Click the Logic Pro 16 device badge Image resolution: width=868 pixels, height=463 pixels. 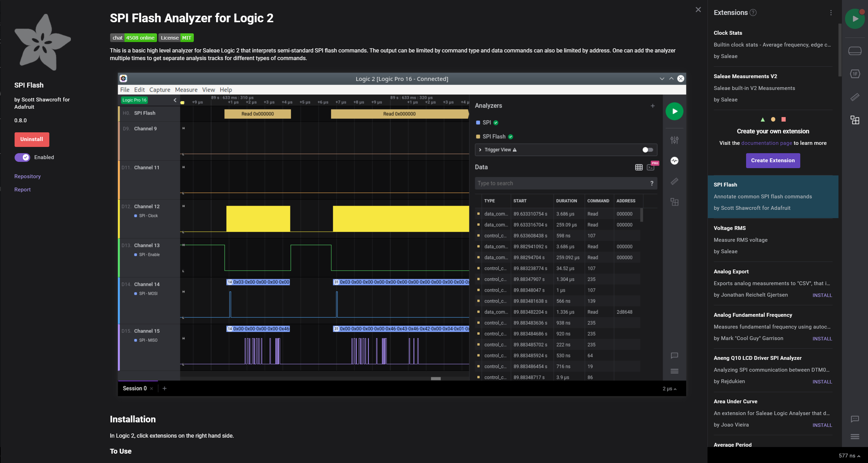[134, 100]
